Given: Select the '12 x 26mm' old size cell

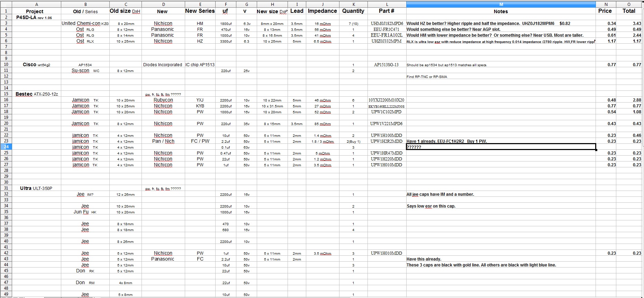Looking at the screenshot, I should point(126,194).
